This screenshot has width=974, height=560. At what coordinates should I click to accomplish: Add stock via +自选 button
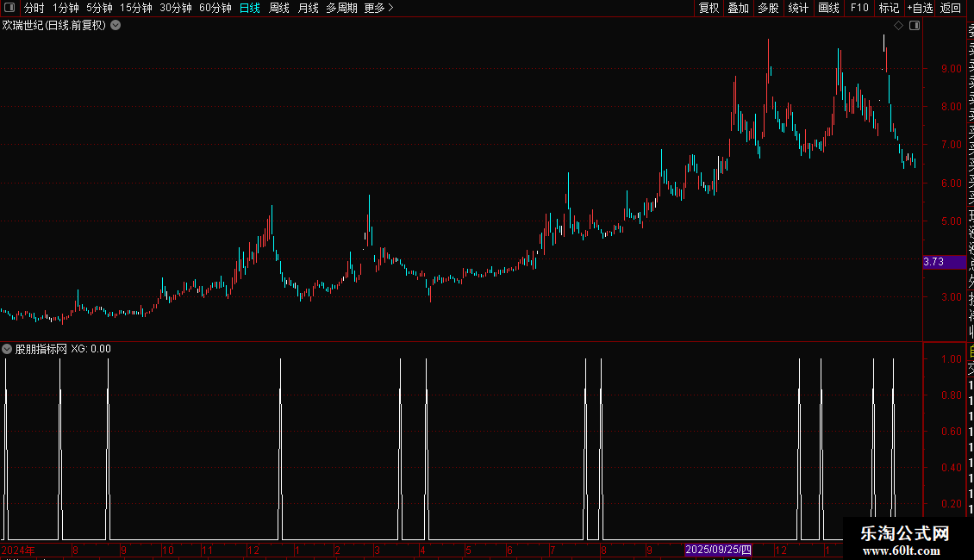(920, 8)
